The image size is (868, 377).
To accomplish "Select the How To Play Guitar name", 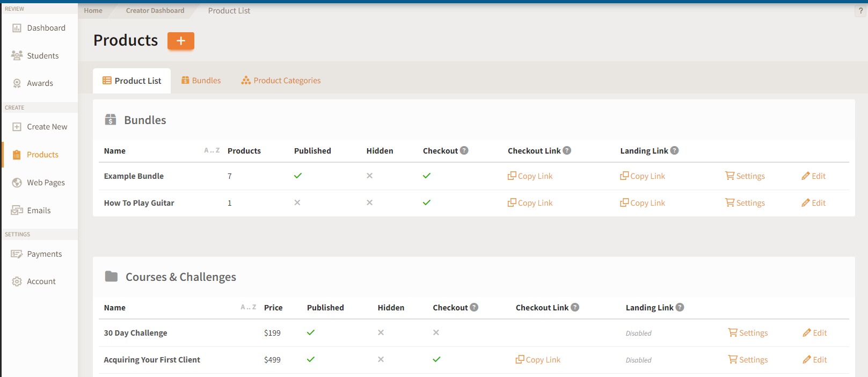I will tap(139, 203).
